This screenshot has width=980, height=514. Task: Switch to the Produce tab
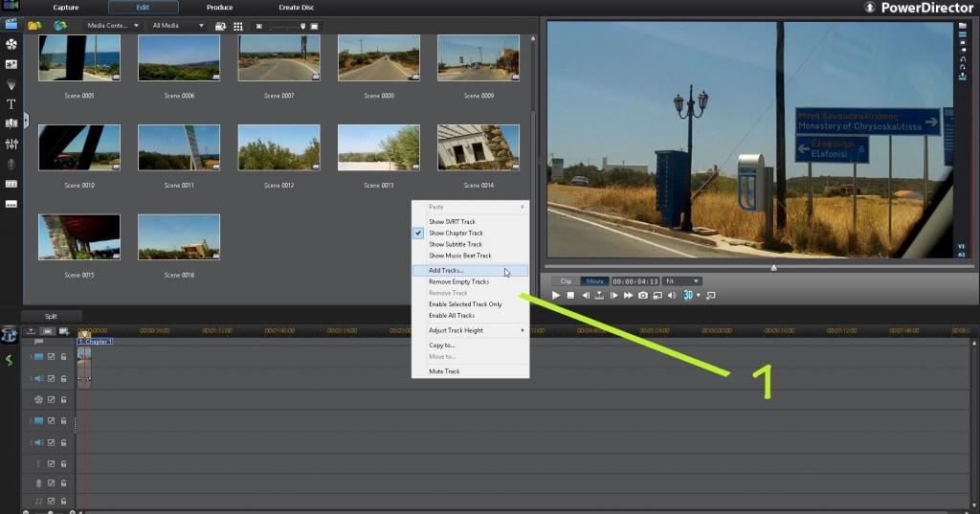[x=219, y=8]
